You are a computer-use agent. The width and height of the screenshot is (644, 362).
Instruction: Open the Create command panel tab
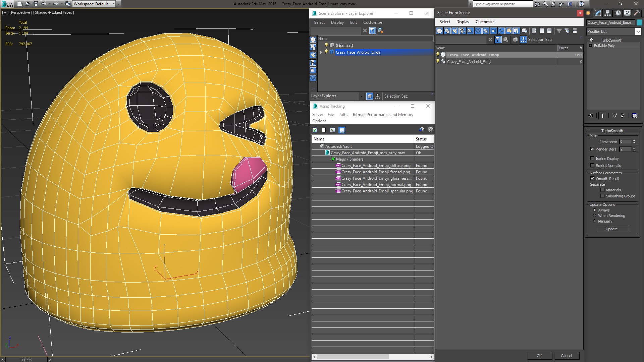click(x=588, y=13)
